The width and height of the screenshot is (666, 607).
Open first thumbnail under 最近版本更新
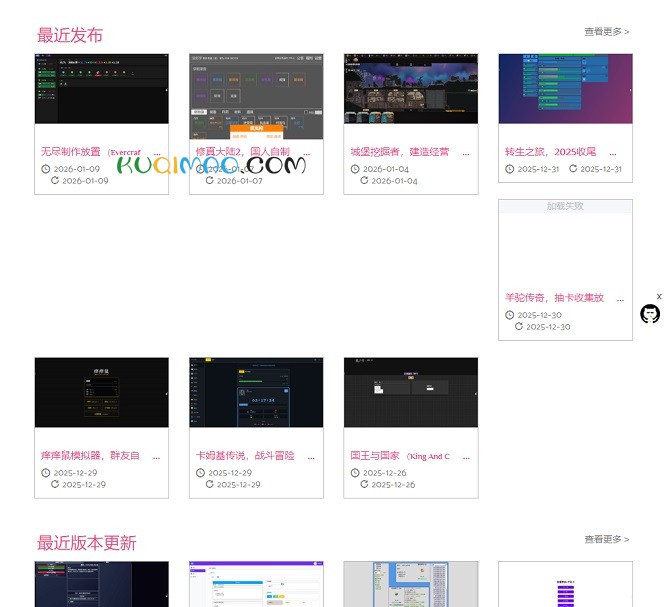pos(102,584)
